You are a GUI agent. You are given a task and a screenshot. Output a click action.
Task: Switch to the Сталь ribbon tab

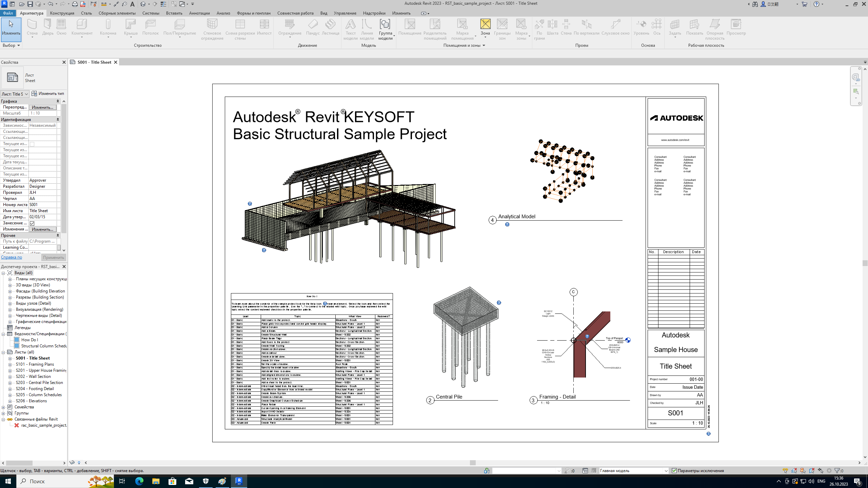coord(86,13)
